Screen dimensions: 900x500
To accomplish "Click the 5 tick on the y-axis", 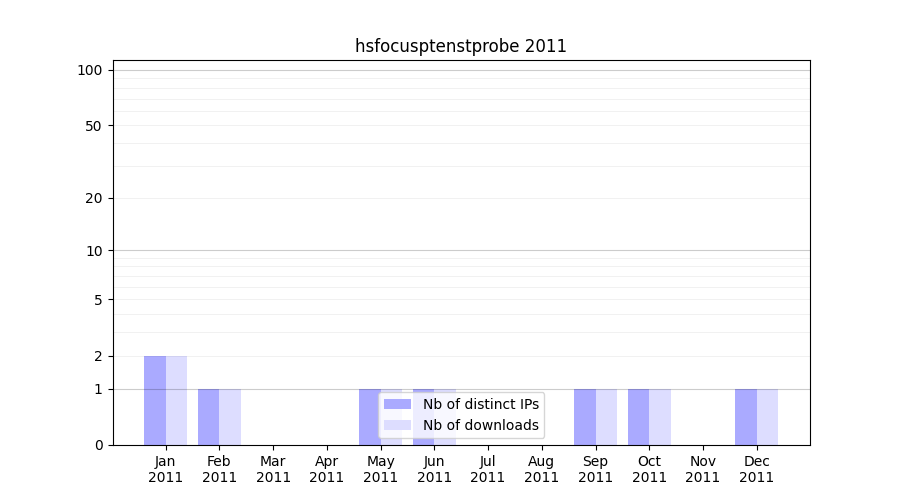I will coord(98,300).
